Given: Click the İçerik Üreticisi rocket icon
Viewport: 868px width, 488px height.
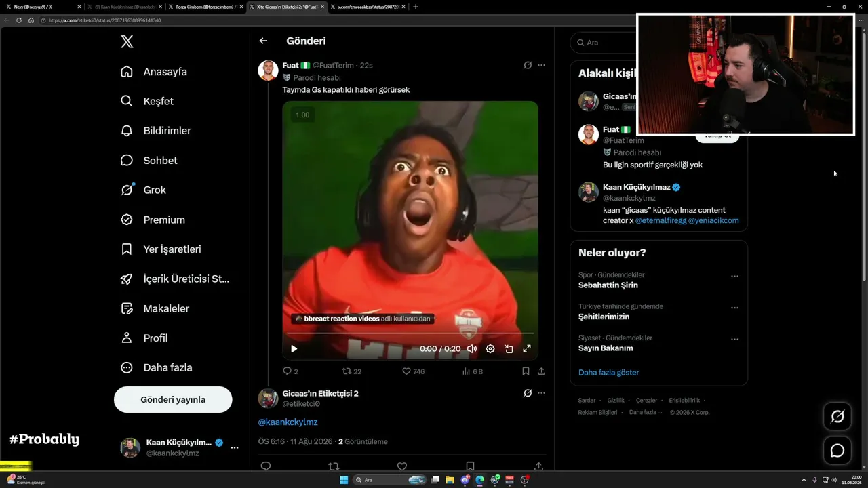Looking at the screenshot, I should click(x=127, y=279).
